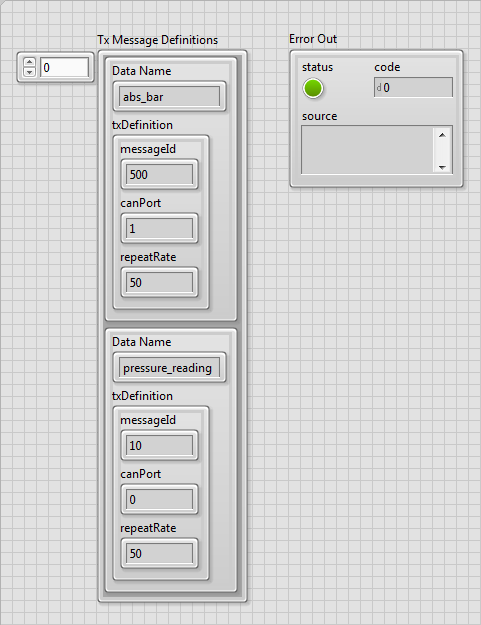This screenshot has width=481, height=625.
Task: Click txDefinition label in first element
Action: tap(142, 125)
